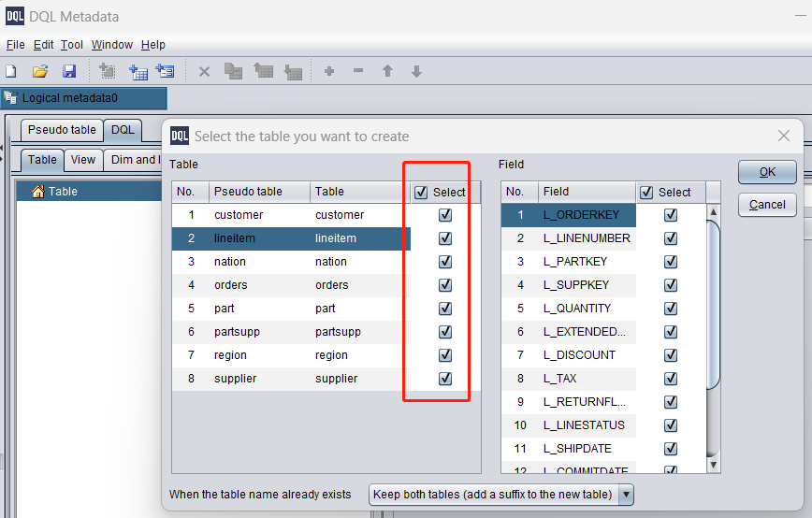Save with the floppy disk icon
Image resolution: width=812 pixels, height=518 pixels.
click(69, 71)
